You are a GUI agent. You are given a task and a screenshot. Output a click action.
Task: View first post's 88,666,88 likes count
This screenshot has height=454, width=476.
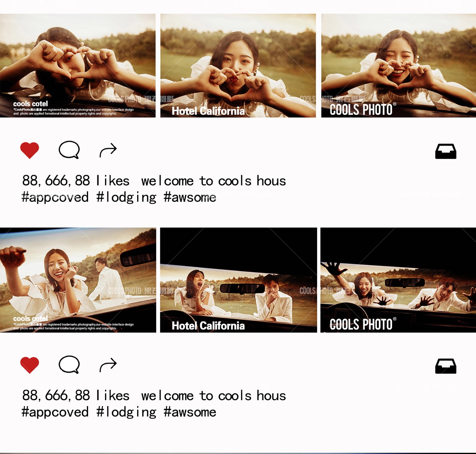coord(76,181)
